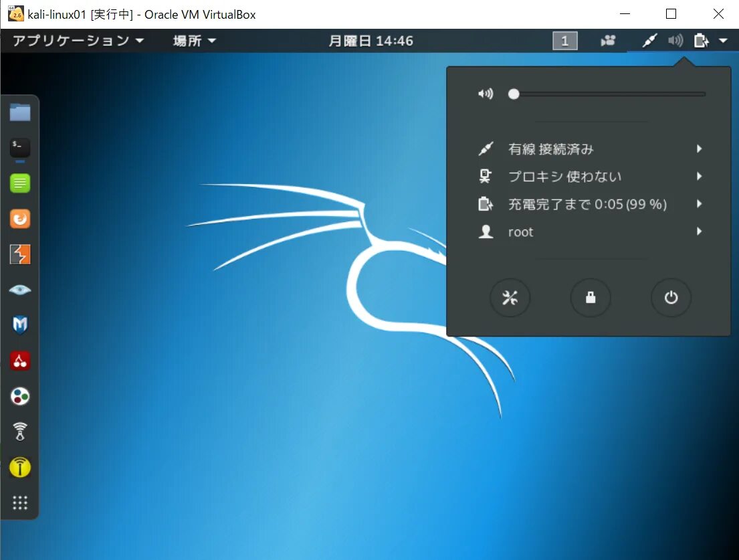Click the volume slider track
The width and height of the screenshot is (739, 560).
(607, 94)
